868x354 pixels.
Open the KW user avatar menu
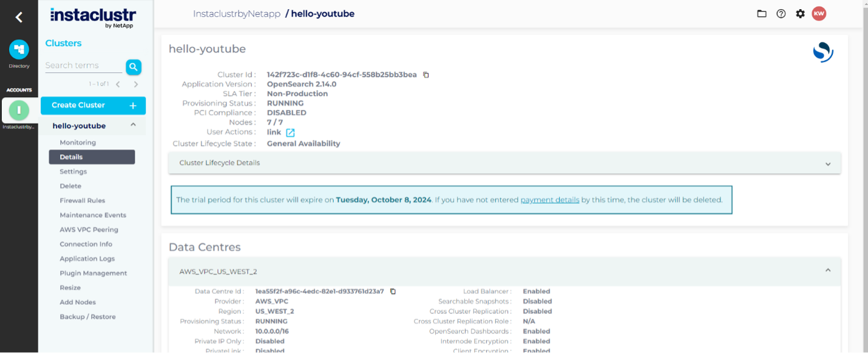tap(819, 13)
